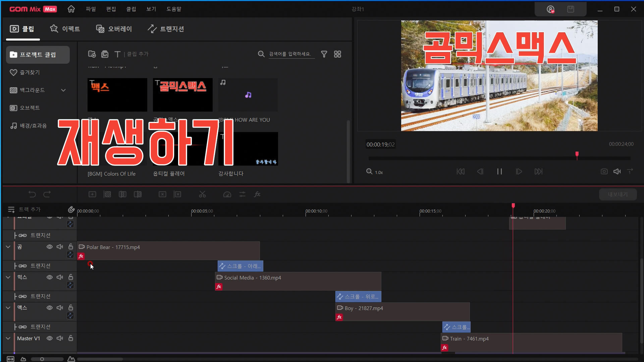Hide the 곰 track visibility

point(50,247)
